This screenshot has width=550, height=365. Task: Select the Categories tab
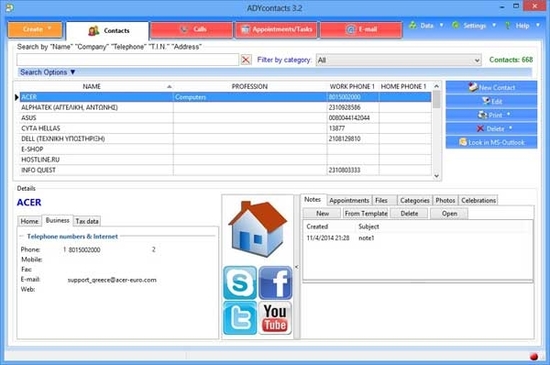[x=415, y=200]
